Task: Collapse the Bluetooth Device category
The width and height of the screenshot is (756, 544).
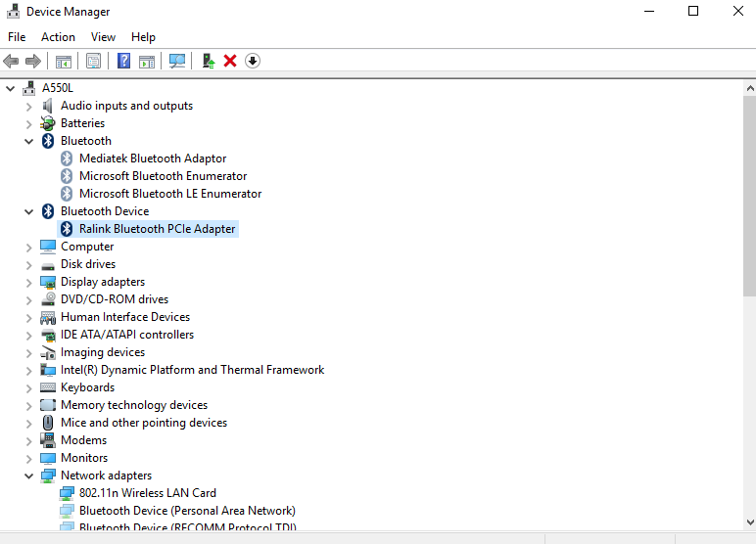Action: click(x=29, y=212)
